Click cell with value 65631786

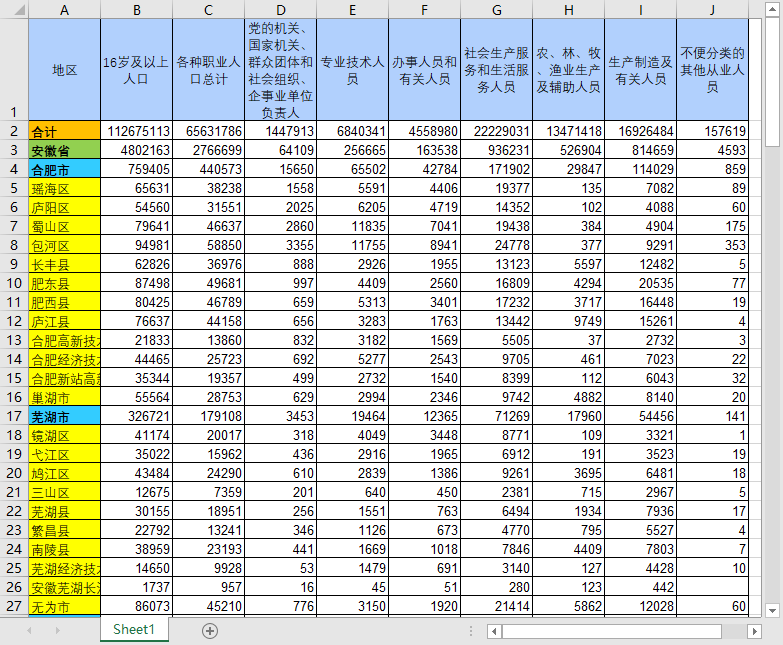tap(209, 131)
